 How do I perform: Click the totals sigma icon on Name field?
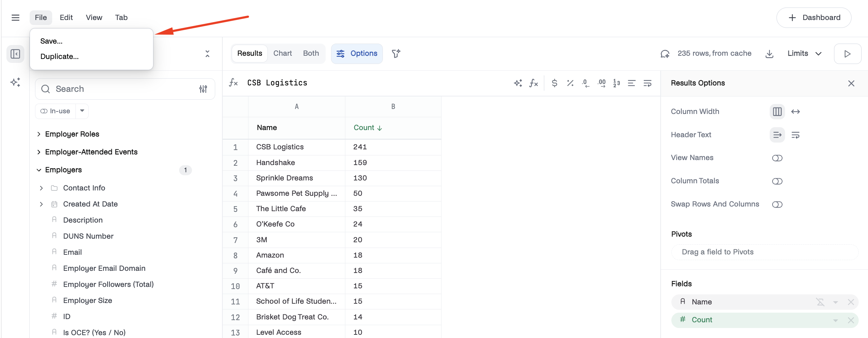(820, 302)
